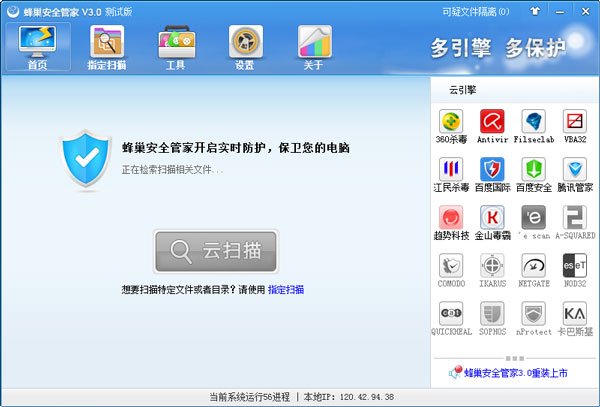Enable the COMODO engine icon

[x=451, y=265]
